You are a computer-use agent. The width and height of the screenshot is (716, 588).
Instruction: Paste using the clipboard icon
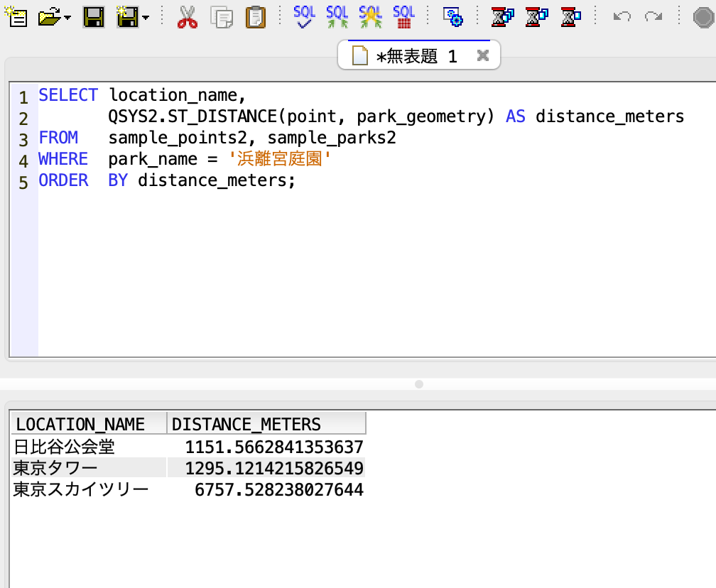coord(255,16)
